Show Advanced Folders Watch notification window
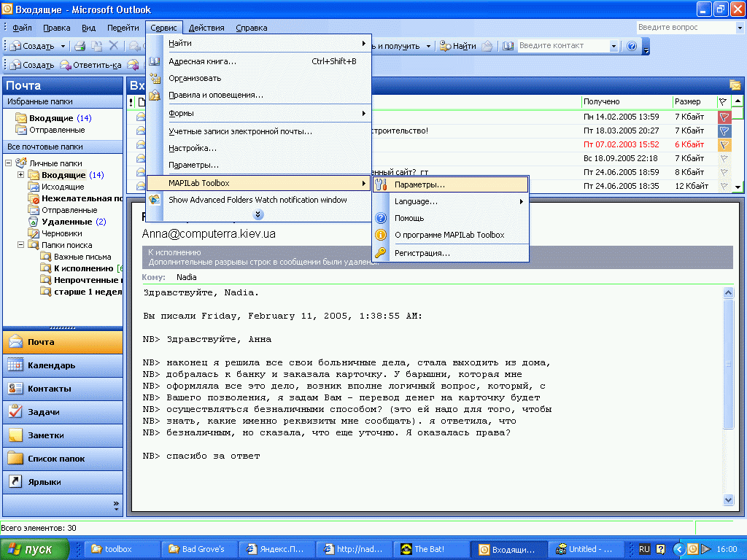Screen dimensions: 747x560 tap(259, 200)
